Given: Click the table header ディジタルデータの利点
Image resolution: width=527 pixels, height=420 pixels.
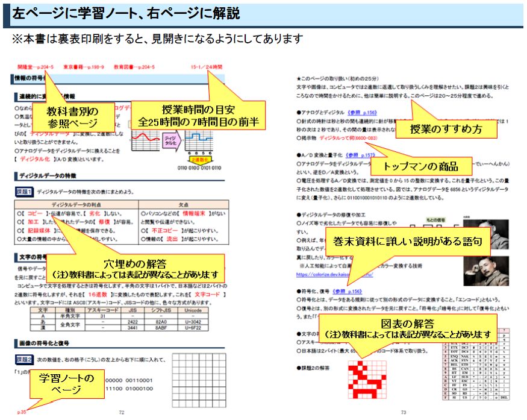Looking at the screenshot, I should coord(76,204).
